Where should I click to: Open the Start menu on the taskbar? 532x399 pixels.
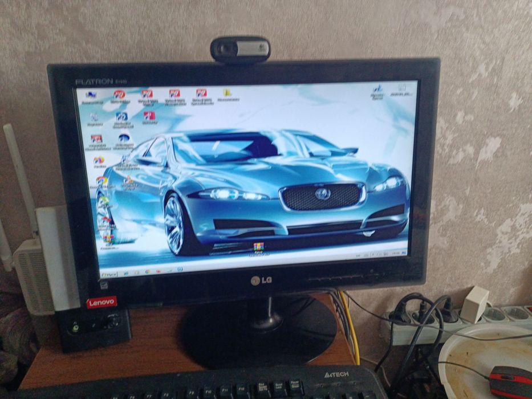click(109, 275)
